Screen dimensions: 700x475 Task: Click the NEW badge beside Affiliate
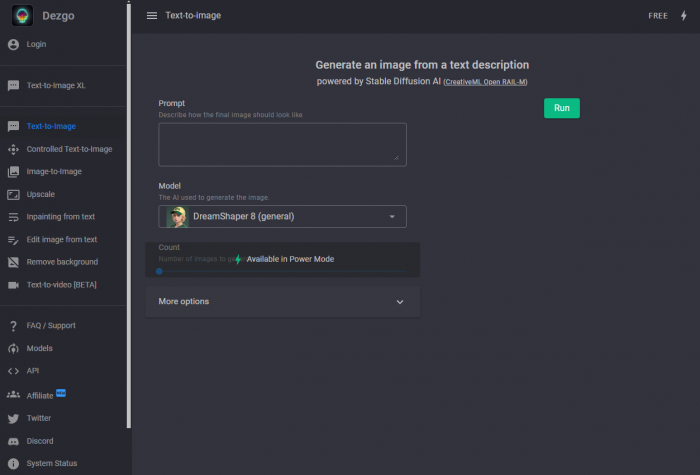(x=61, y=393)
